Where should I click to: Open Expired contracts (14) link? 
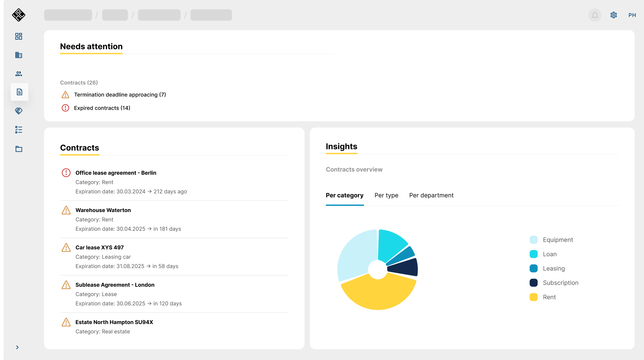click(x=102, y=108)
